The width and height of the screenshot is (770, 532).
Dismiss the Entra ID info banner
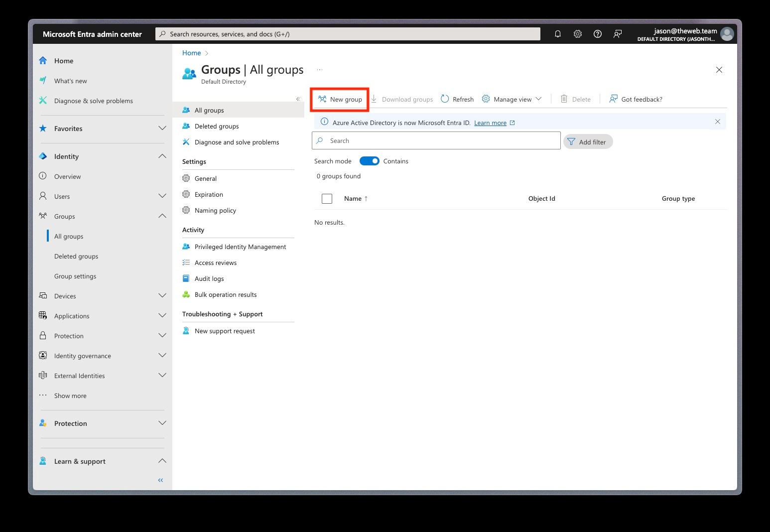click(718, 122)
